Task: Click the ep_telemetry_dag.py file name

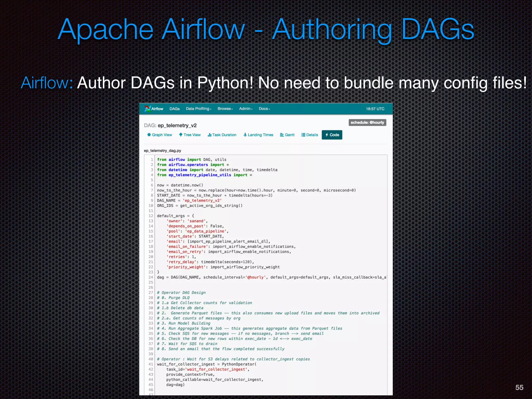Action: pos(163,151)
